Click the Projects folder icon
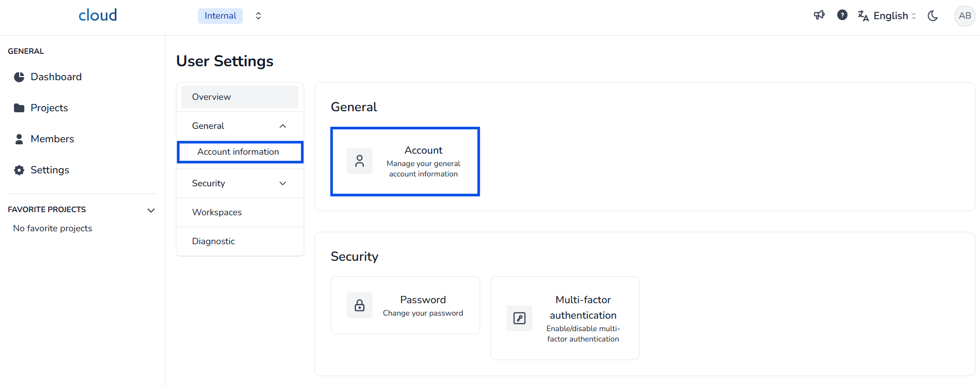Viewport: 980px width, 387px height. [x=19, y=108]
